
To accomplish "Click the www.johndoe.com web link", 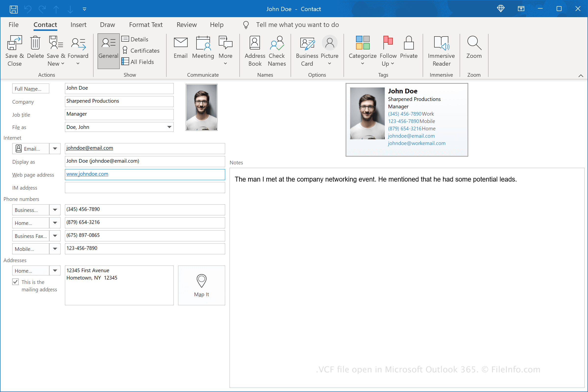I will [x=87, y=174].
